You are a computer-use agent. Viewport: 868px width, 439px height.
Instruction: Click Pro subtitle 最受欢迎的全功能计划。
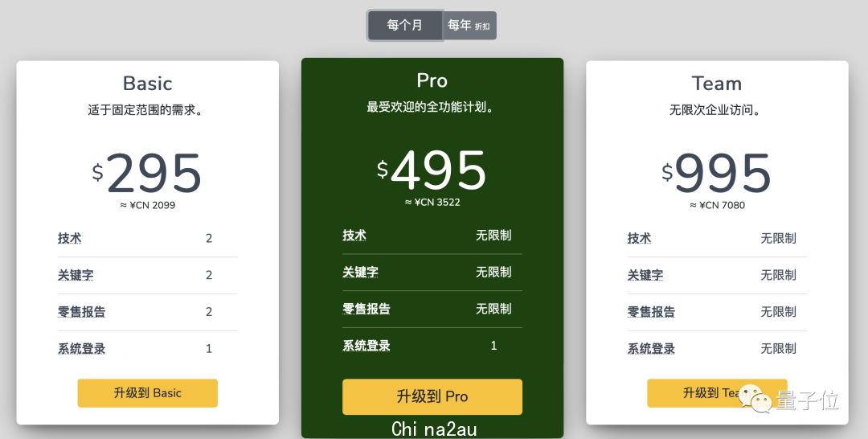[432, 108]
